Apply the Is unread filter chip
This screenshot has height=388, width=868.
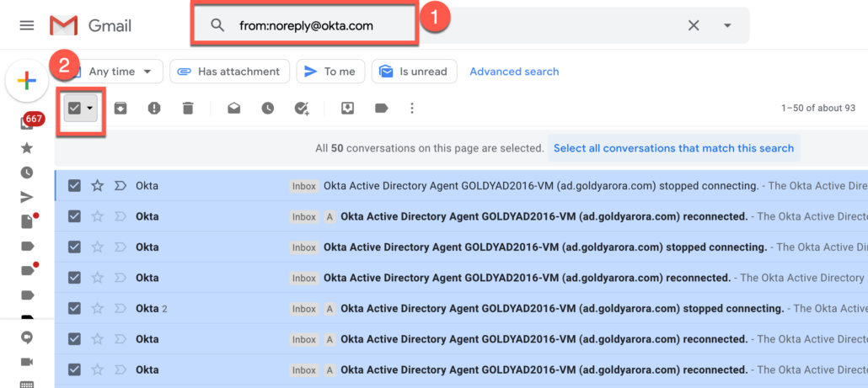tap(414, 72)
